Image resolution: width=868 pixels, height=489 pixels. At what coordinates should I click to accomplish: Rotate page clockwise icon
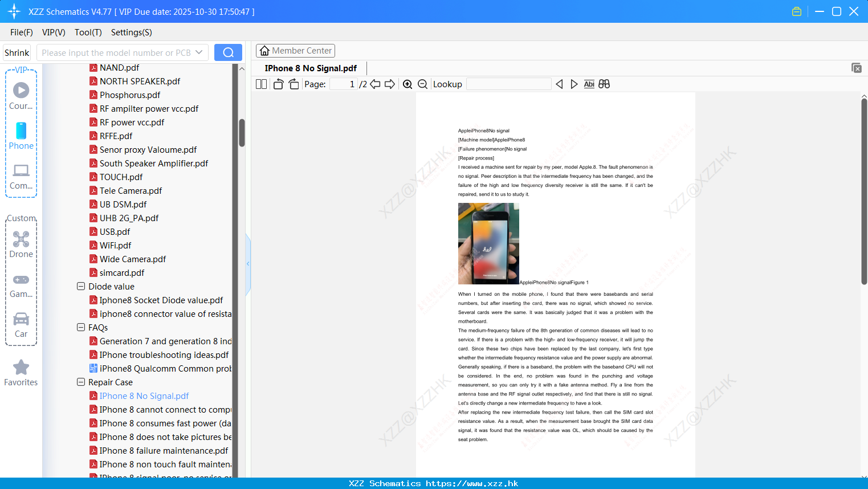click(x=294, y=84)
